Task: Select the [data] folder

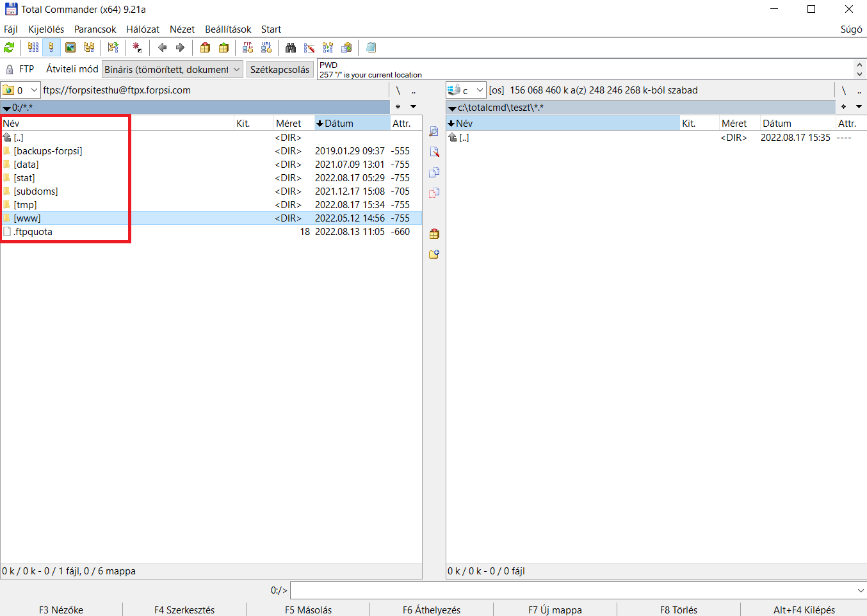Action: click(x=26, y=165)
